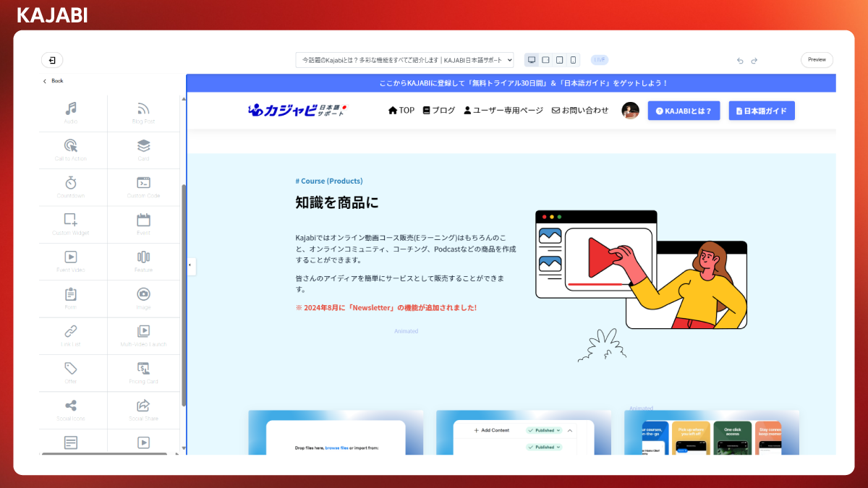Select the video player illustration image
The width and height of the screenshot is (868, 488).
tap(641, 285)
